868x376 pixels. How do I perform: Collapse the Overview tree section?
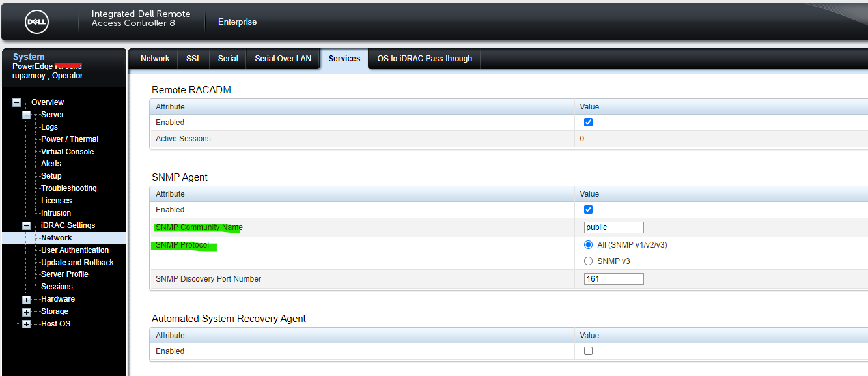click(x=16, y=102)
